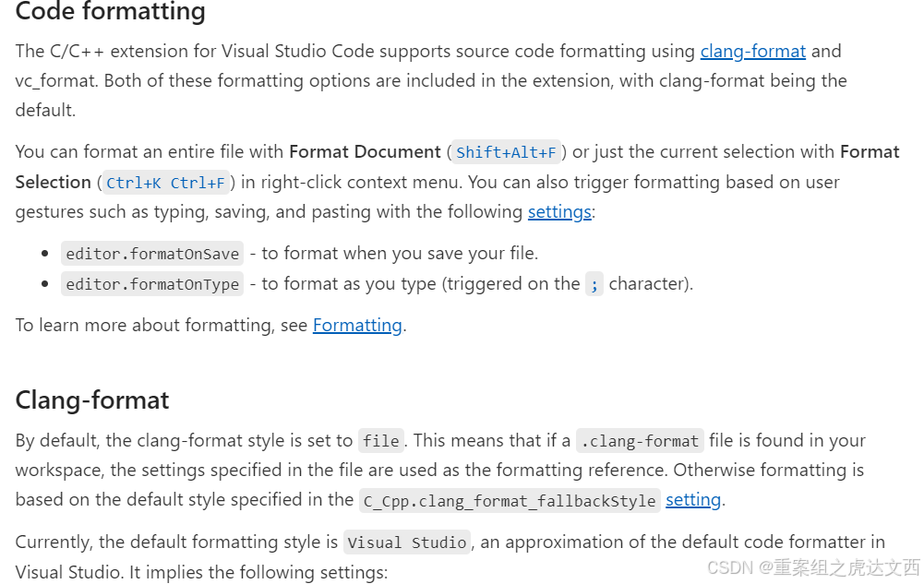Image resolution: width=924 pixels, height=584 pixels.
Task: Open the "Formatting" documentation link
Action: 357,326
